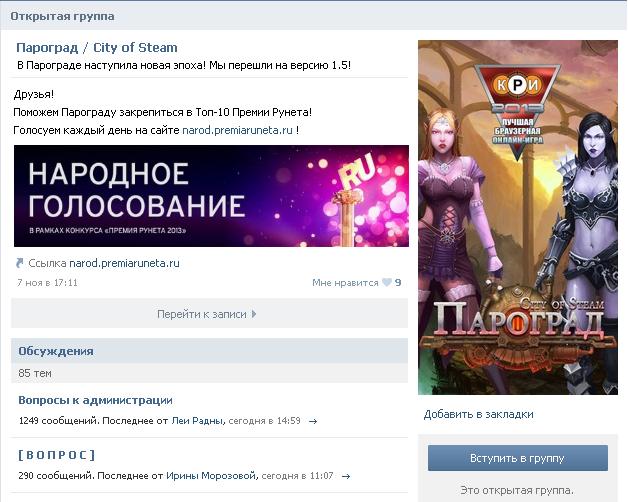Open the 85 тем topics list
The height and width of the screenshot is (502, 628).
35,373
